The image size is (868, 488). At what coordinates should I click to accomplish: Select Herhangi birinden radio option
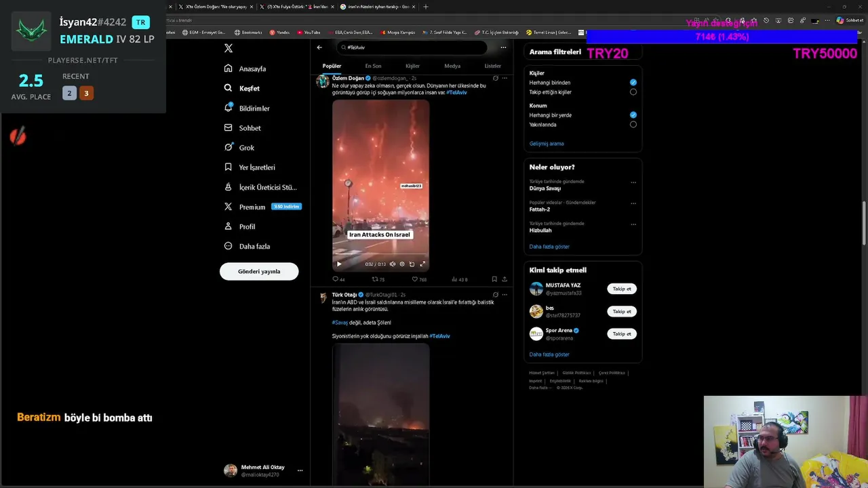click(x=633, y=83)
